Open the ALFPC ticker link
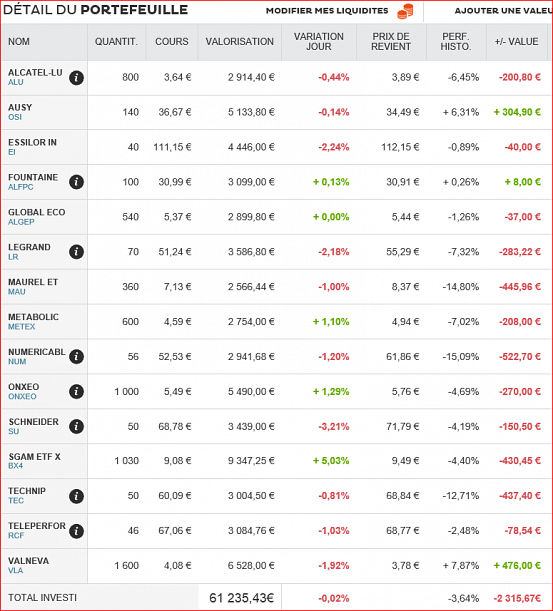553x611 pixels. point(21,187)
